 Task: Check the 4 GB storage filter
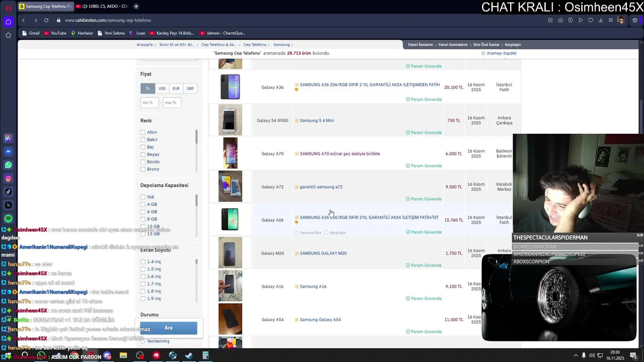[x=143, y=205]
